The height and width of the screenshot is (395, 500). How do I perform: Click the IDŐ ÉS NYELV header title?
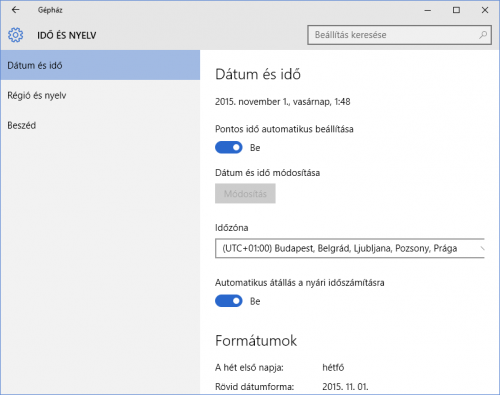[x=67, y=35]
